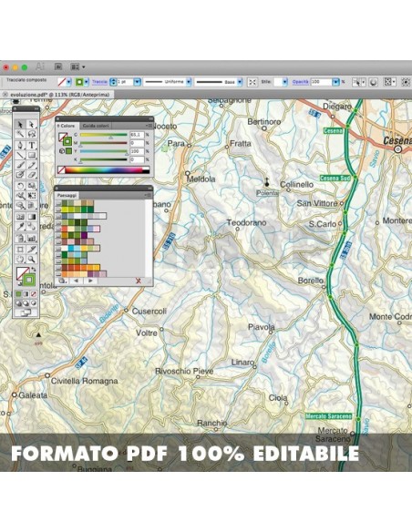Open Colore panel options menu
This screenshot has width=412, height=532.
click(149, 126)
